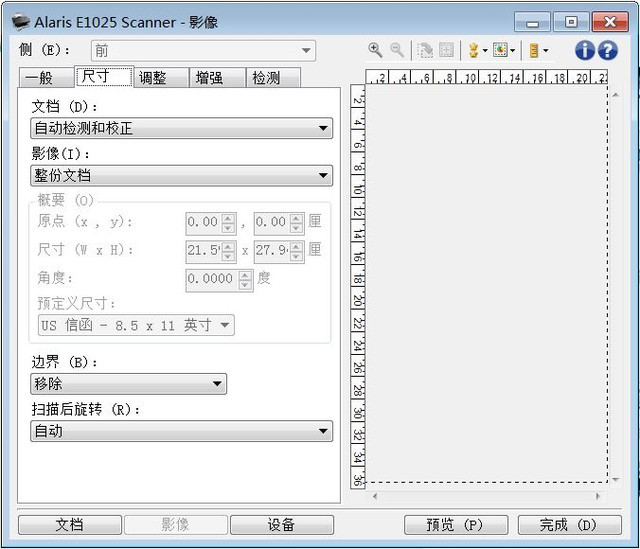The height and width of the screenshot is (549, 640).
Task: Open the 预定义尺寸 US 信函 dropdown
Action: 136,325
